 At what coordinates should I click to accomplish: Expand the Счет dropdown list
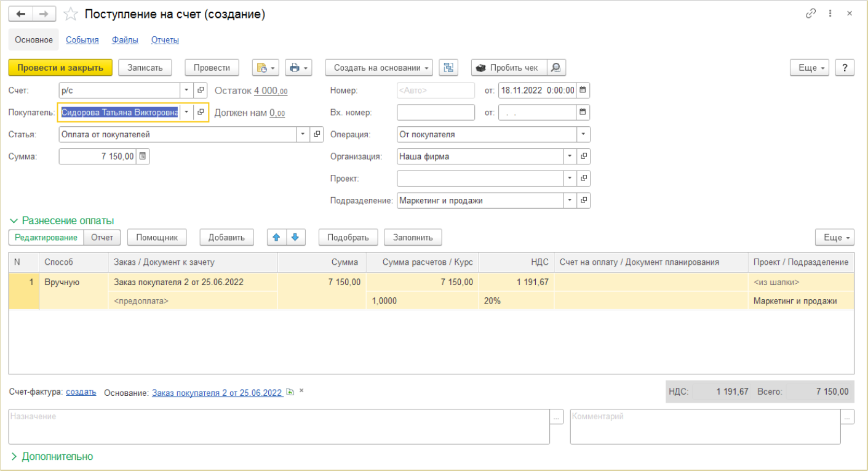(187, 91)
